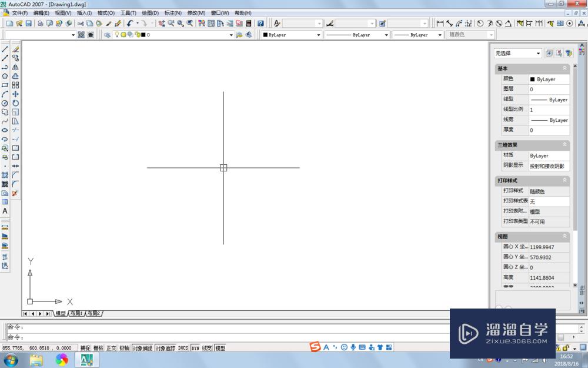Open the linetype ByLayer dropdown
The image size is (588, 368).
pos(385,34)
